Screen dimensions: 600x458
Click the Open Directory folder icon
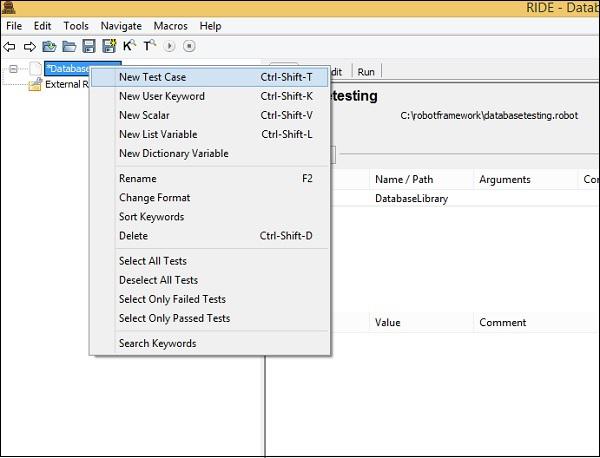point(69,46)
